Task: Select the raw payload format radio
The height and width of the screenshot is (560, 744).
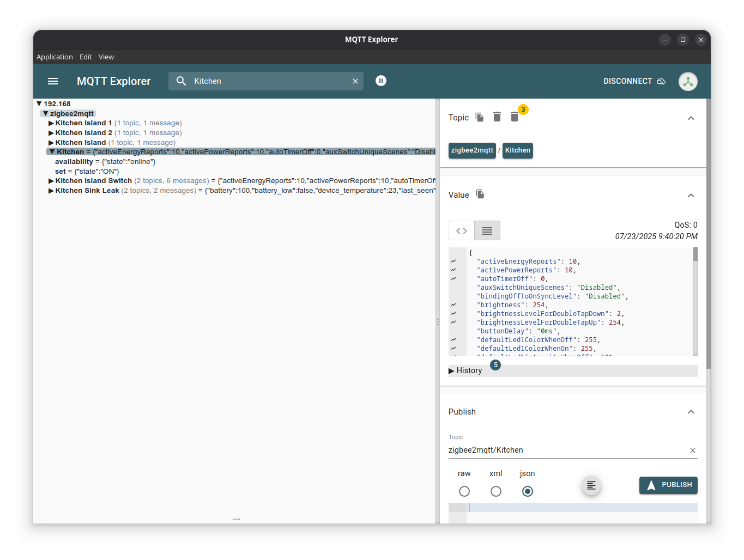Action: pyautogui.click(x=464, y=491)
